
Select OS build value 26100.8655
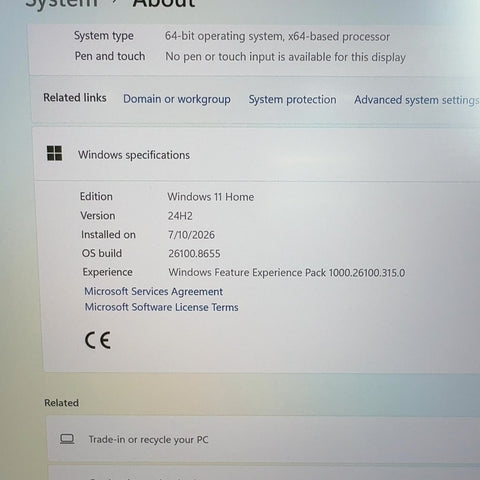[x=194, y=254]
